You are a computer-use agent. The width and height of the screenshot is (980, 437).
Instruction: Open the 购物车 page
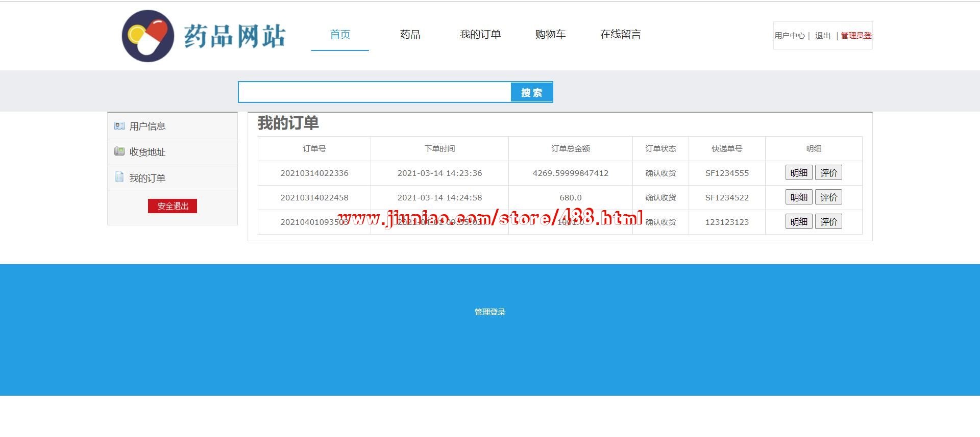[550, 34]
